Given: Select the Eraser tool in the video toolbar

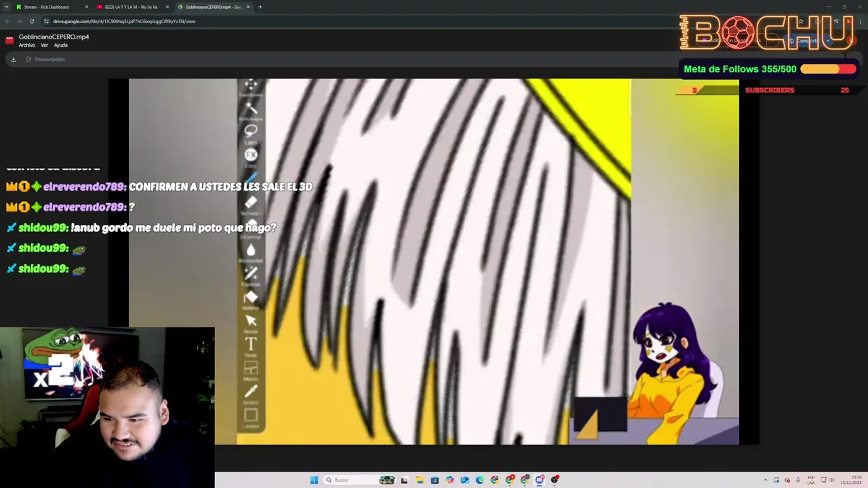Looking at the screenshot, I should click(251, 203).
